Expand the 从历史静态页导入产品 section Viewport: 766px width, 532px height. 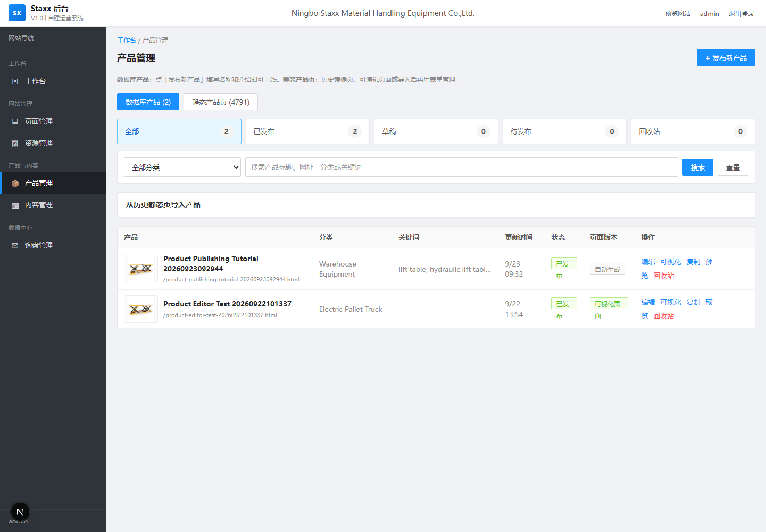(436, 205)
